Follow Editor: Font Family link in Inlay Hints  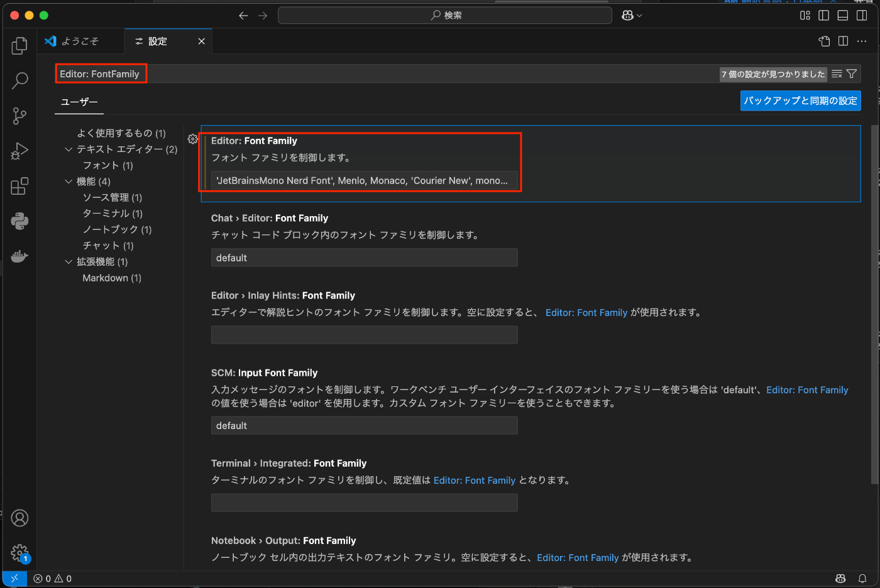click(586, 313)
